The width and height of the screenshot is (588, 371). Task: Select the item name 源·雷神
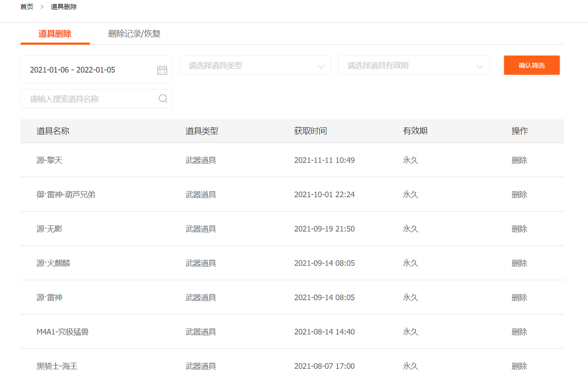click(50, 298)
